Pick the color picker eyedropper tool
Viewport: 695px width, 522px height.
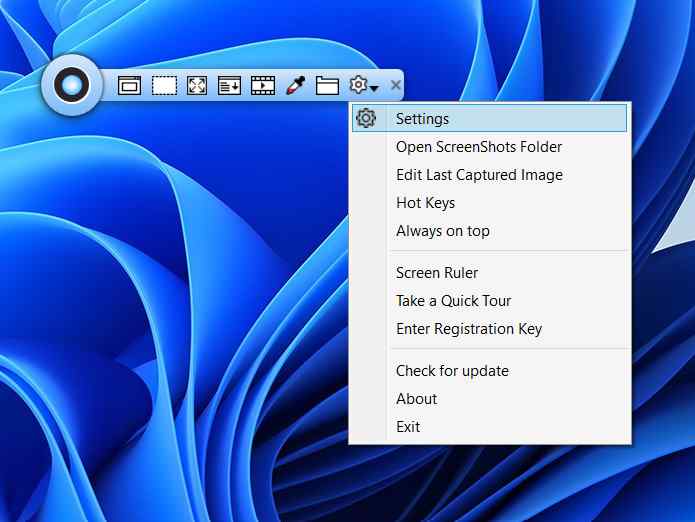(x=296, y=85)
